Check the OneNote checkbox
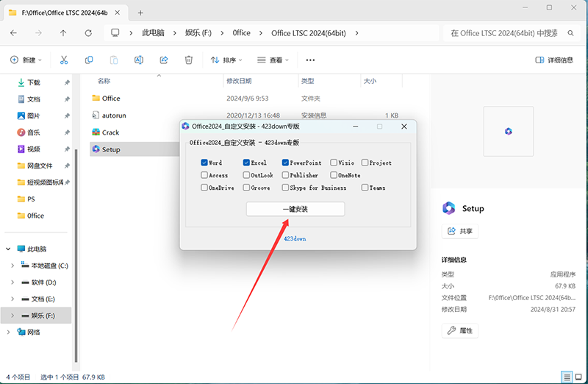The image size is (588, 384). click(334, 175)
